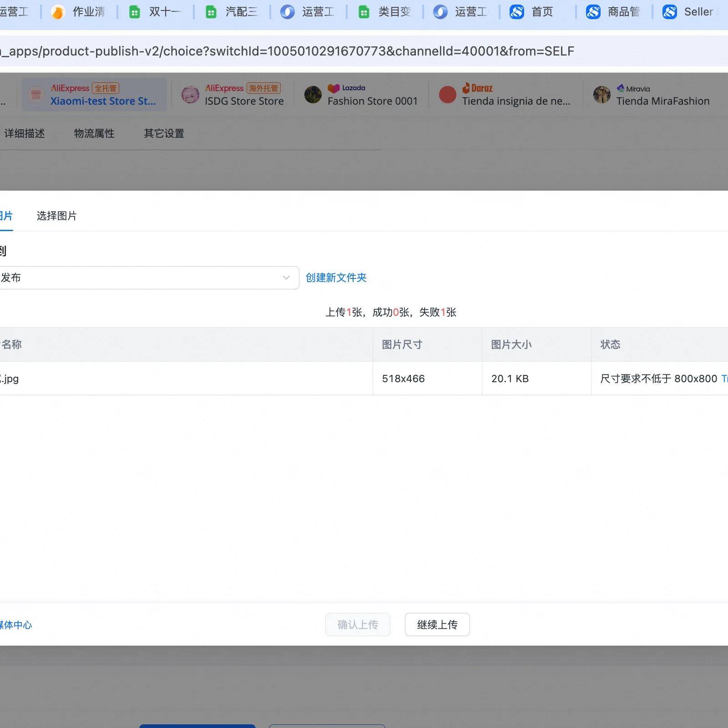Click the Xiaomi-test Store avatar icon
Image resolution: width=728 pixels, height=728 pixels.
[36, 95]
